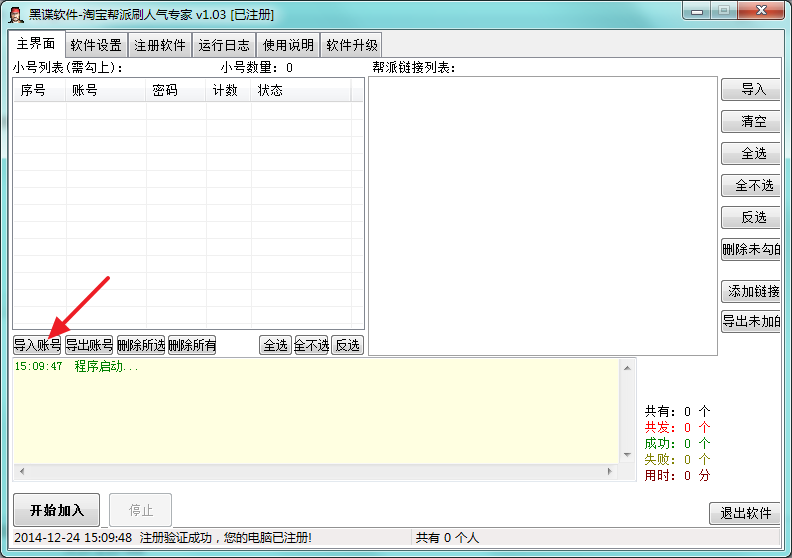Click the 小号数量: 0 label
792x558 pixels.
(x=257, y=68)
